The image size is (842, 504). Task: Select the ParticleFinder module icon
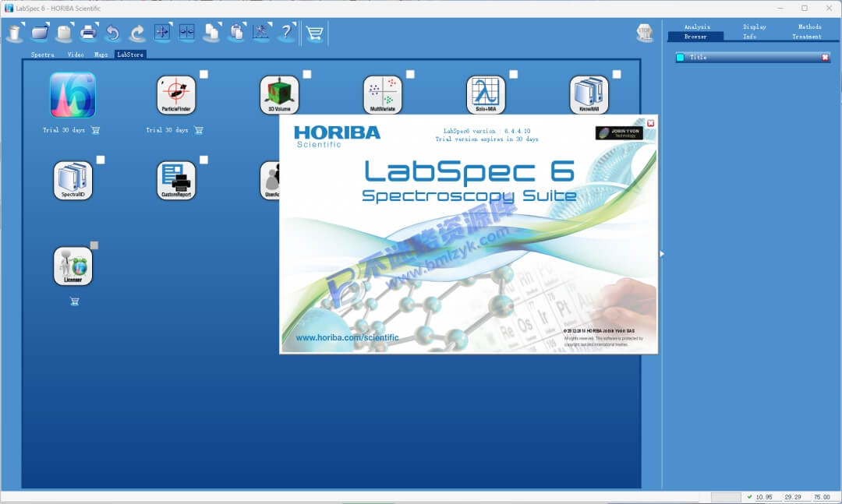coord(176,95)
